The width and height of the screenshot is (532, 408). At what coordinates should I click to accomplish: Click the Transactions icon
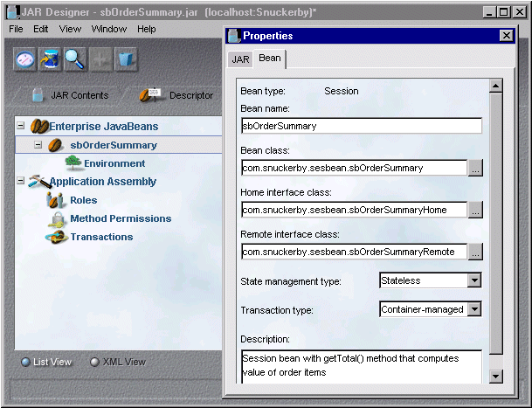pos(56,237)
